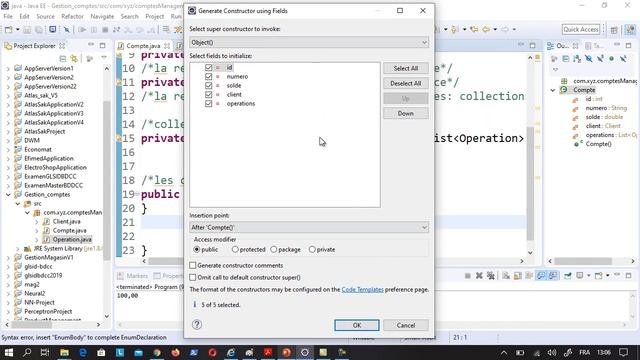The image size is (640, 360).
Task: Open the Search menu in Eclipse
Action: [129, 16]
